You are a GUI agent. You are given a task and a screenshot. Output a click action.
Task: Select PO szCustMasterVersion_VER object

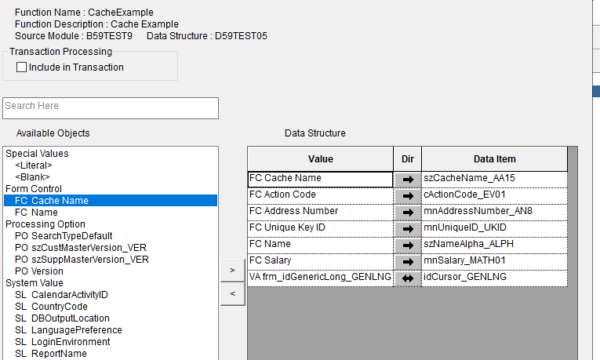[x=81, y=248]
